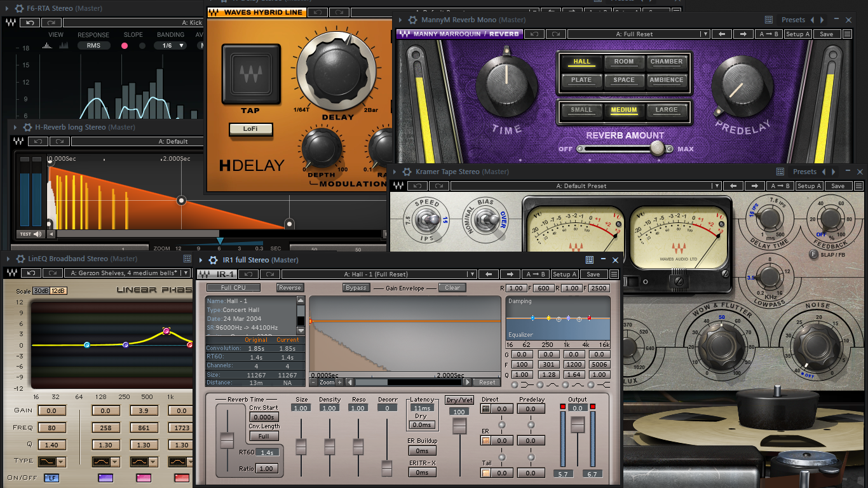Click the LoFi button on H-Delay
868x488 pixels.
[x=250, y=129]
